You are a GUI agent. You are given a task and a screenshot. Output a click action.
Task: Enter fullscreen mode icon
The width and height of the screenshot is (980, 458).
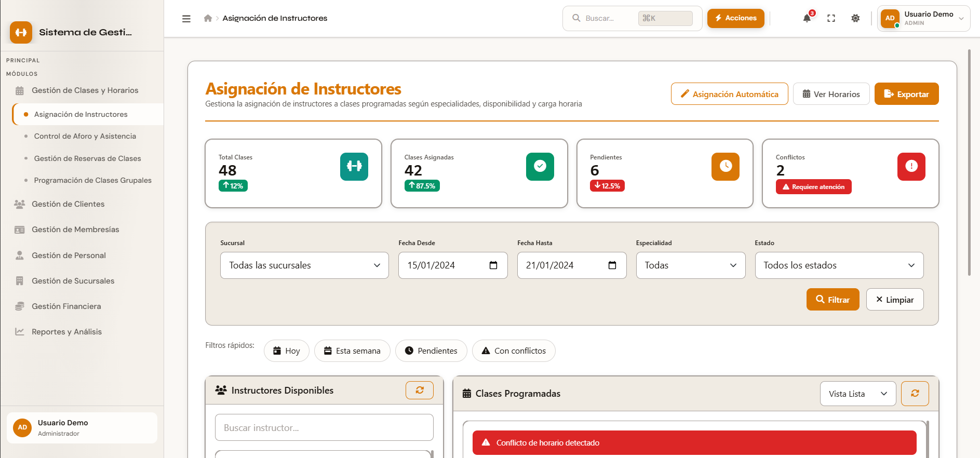coord(831,18)
